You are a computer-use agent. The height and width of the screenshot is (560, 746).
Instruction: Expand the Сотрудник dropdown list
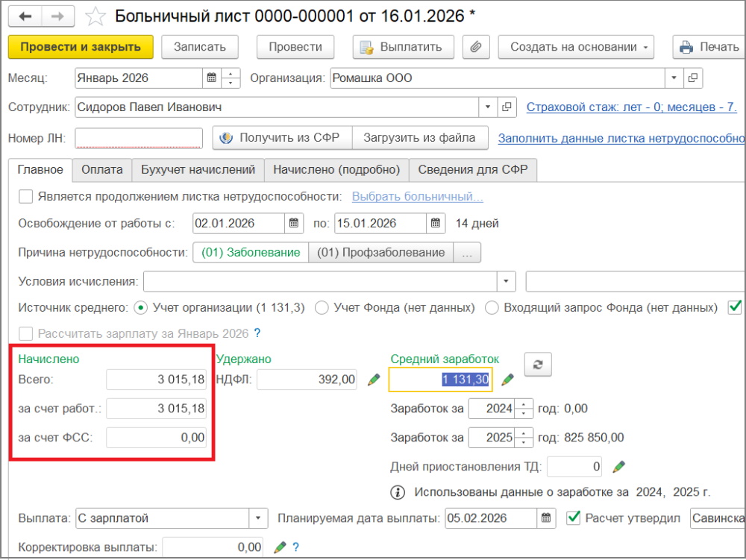point(489,107)
